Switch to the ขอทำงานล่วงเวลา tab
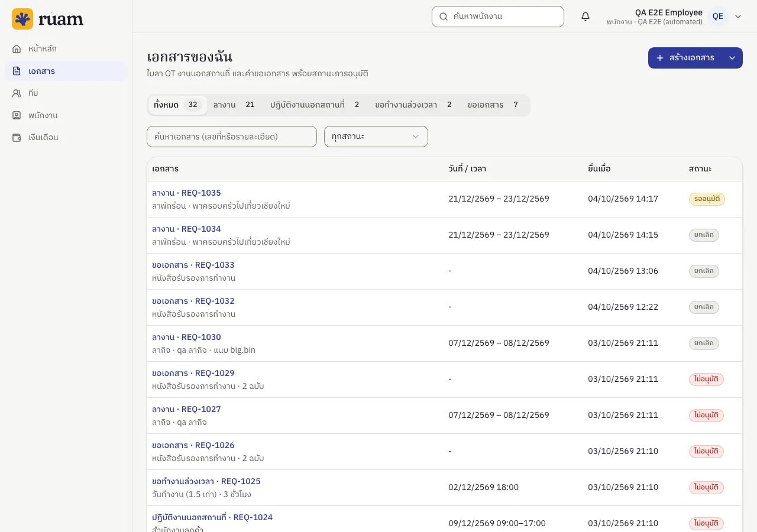This screenshot has width=757, height=532. point(414,105)
